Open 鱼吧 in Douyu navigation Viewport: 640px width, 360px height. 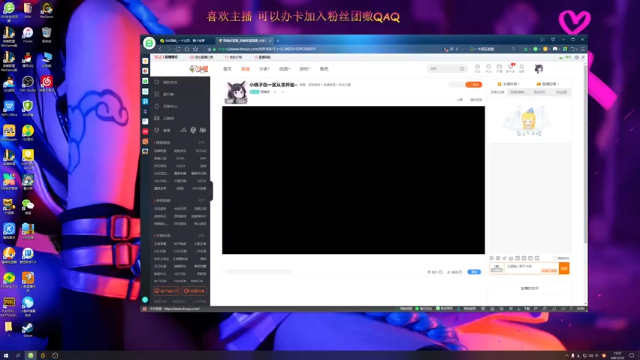tap(324, 69)
